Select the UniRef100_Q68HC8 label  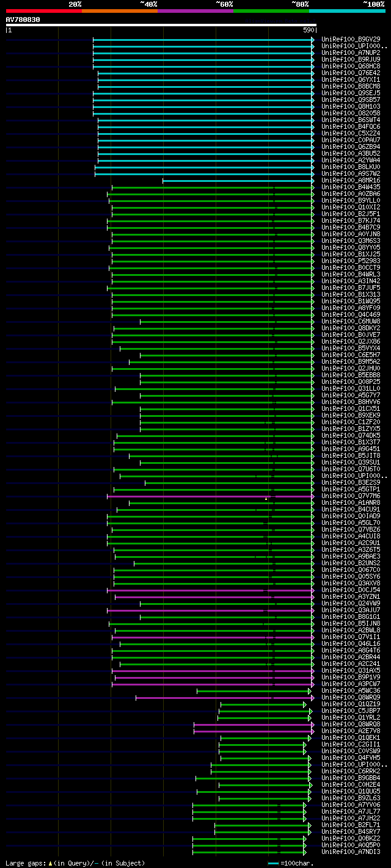[x=351, y=66]
